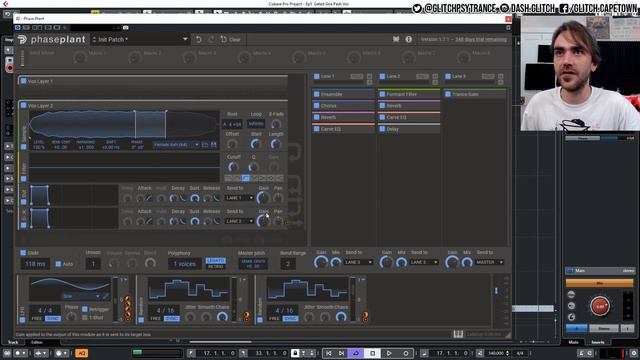Screen dimensions: 640x360
Task: Select the Carve EQ effect in Lane 1
Action: tap(343, 129)
